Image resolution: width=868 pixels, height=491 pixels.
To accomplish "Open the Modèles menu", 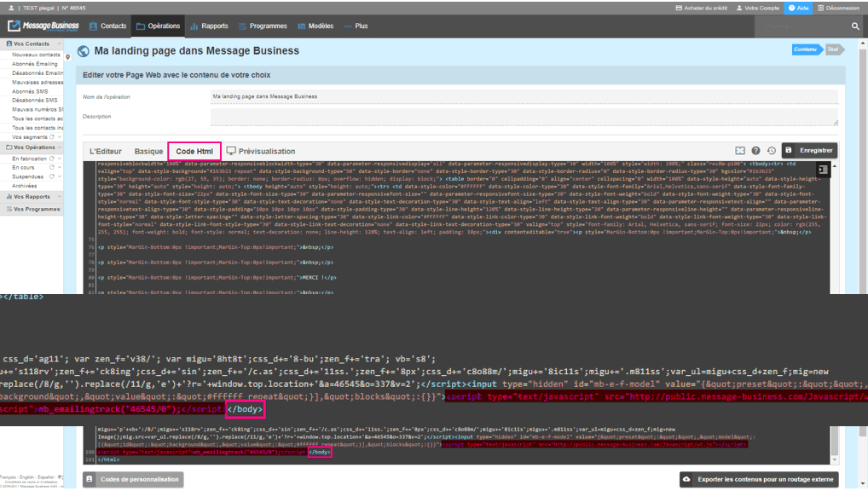I will 315,26.
